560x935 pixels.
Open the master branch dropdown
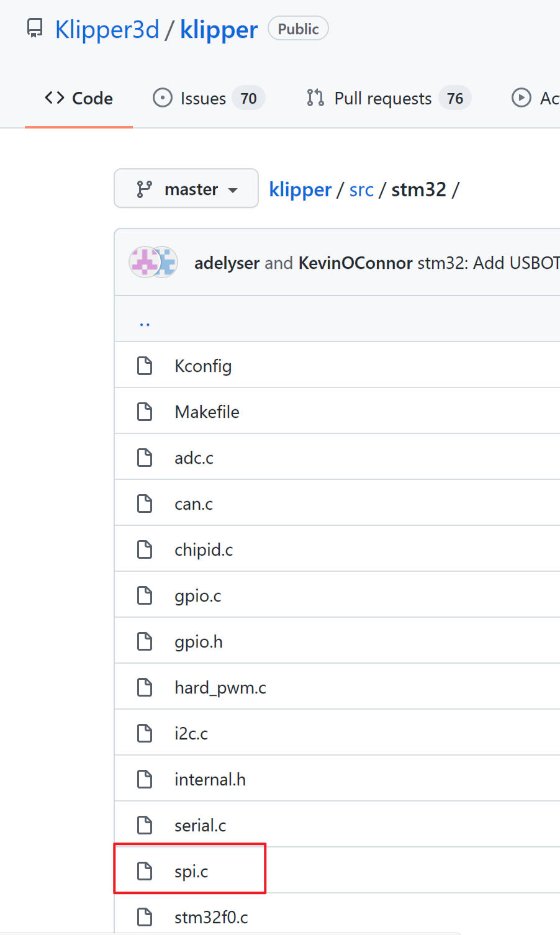186,188
